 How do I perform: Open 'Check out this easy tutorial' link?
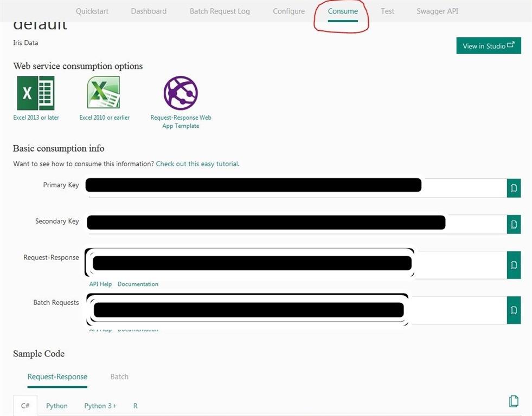(x=197, y=164)
